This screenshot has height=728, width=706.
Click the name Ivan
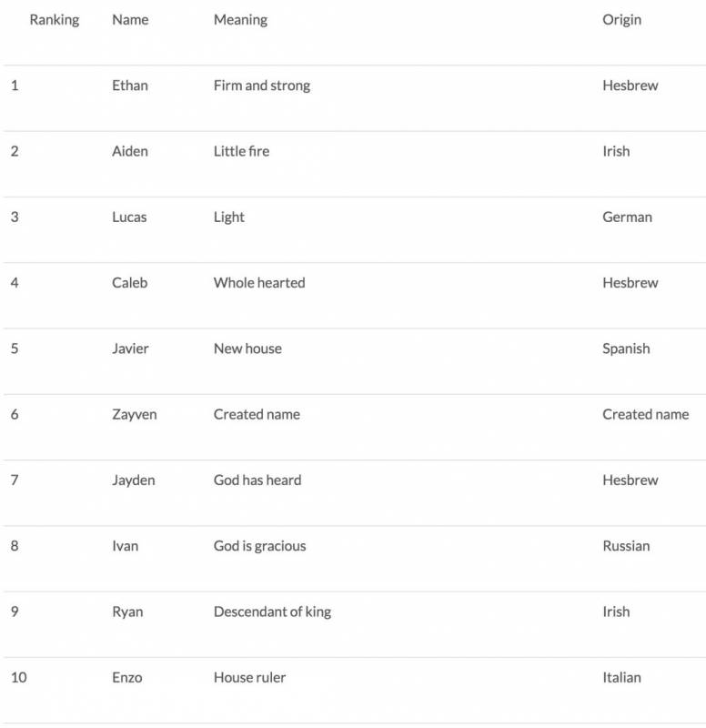[x=126, y=546]
